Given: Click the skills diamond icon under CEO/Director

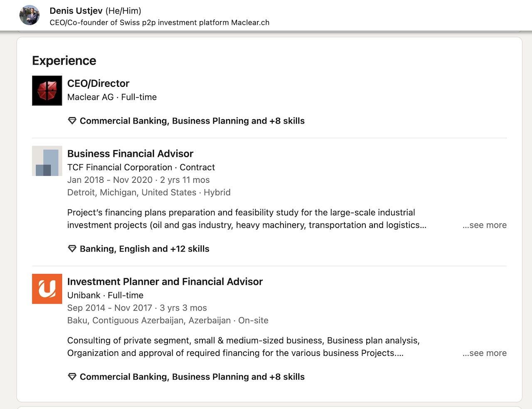Looking at the screenshot, I should [72, 121].
